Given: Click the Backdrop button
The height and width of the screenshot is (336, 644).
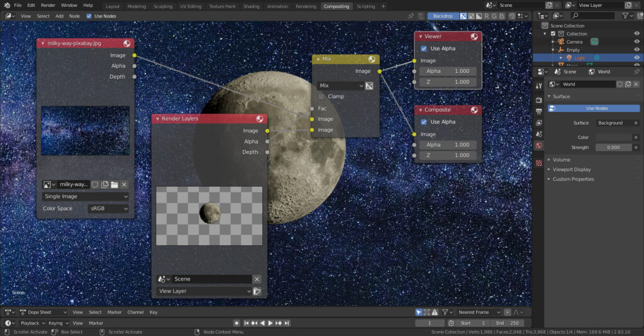Looking at the screenshot, I should pyautogui.click(x=443, y=16).
